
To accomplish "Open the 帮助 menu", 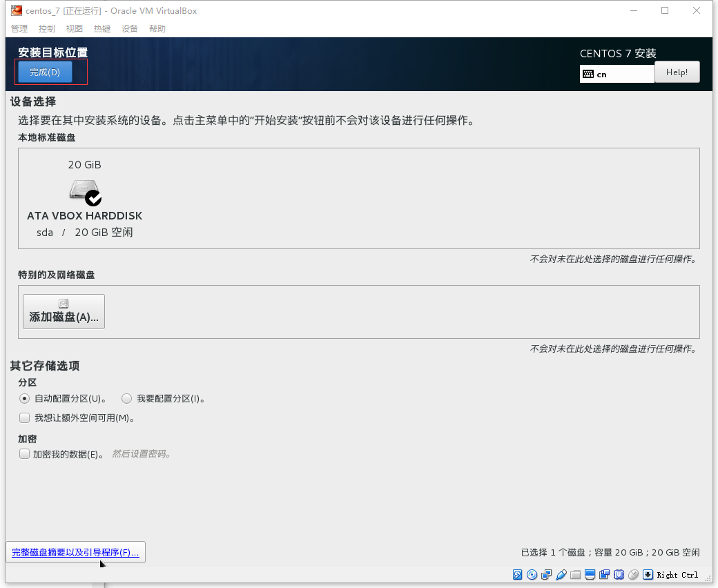I will [x=157, y=28].
